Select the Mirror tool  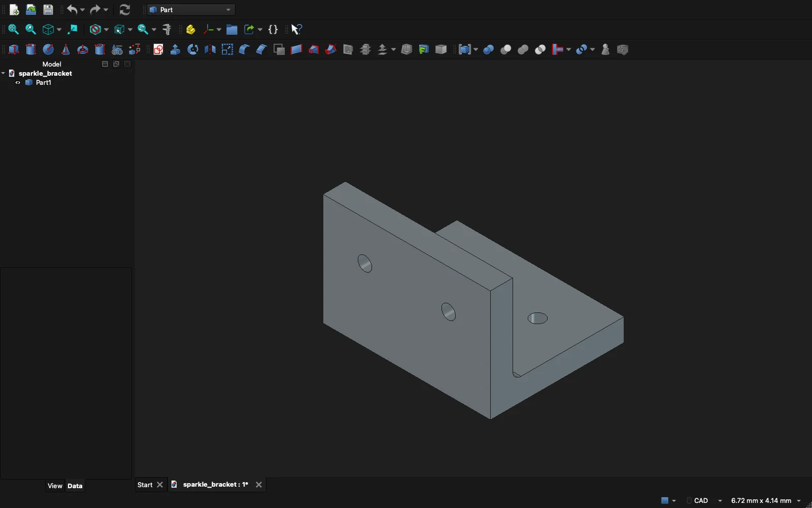coord(210,49)
